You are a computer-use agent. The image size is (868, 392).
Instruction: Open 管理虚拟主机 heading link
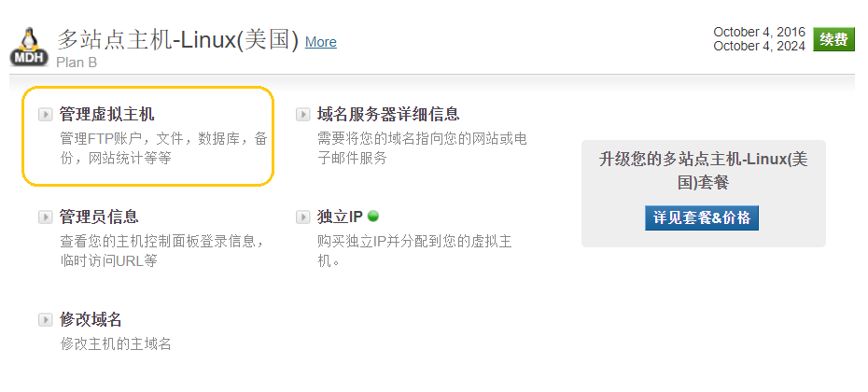coord(106,115)
